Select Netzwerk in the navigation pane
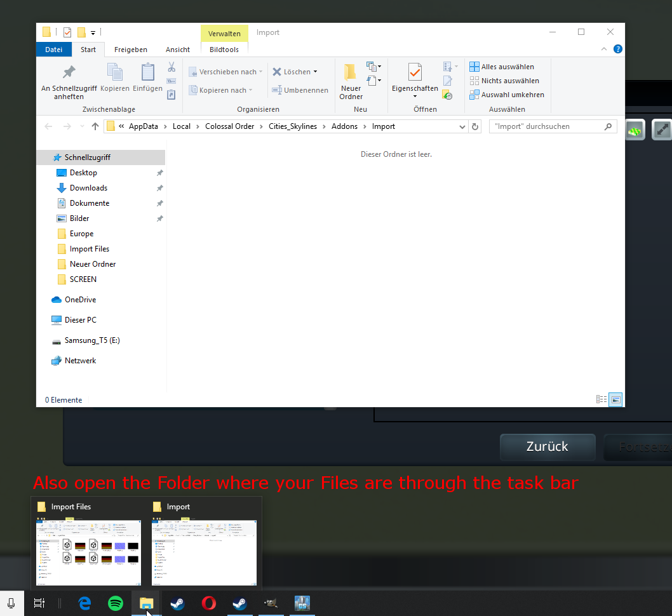672x616 pixels. (x=80, y=361)
